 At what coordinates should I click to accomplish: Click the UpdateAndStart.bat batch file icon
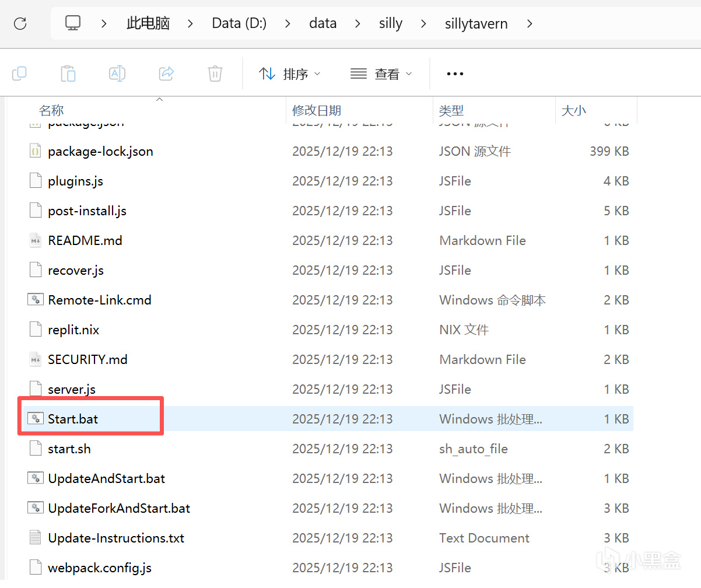[36, 478]
